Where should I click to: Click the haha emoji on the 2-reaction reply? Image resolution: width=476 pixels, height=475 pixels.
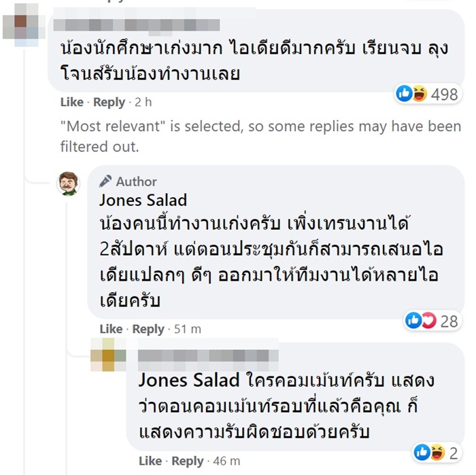point(435,451)
